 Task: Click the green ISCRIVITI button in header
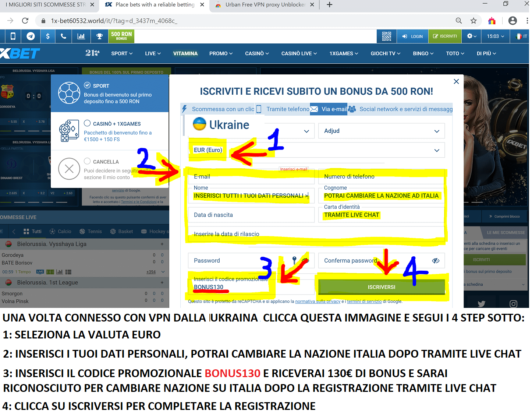tap(445, 36)
